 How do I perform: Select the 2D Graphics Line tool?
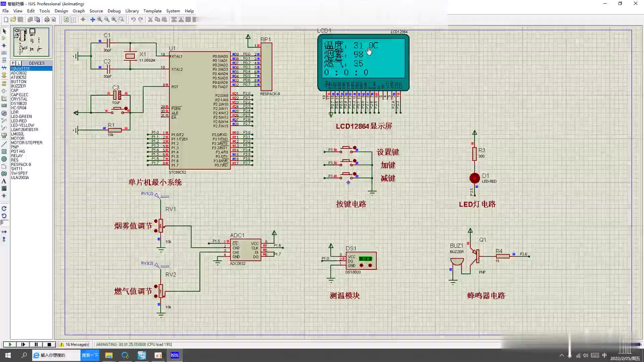click(x=4, y=144)
